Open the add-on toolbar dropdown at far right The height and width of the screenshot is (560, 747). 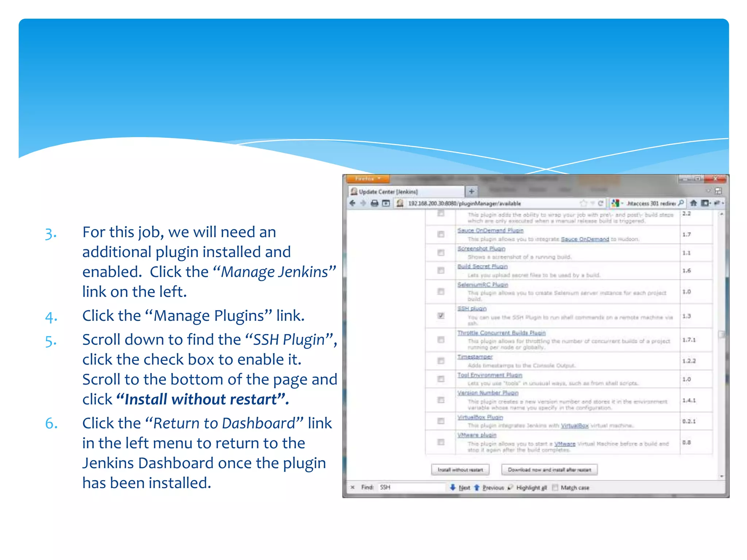pyautogui.click(x=719, y=203)
